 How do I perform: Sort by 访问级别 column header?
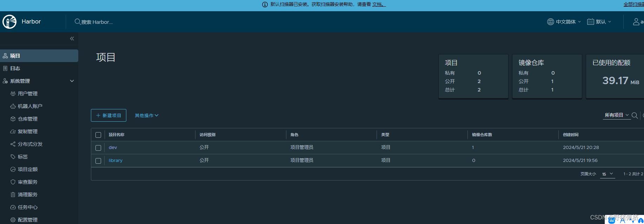pos(207,135)
